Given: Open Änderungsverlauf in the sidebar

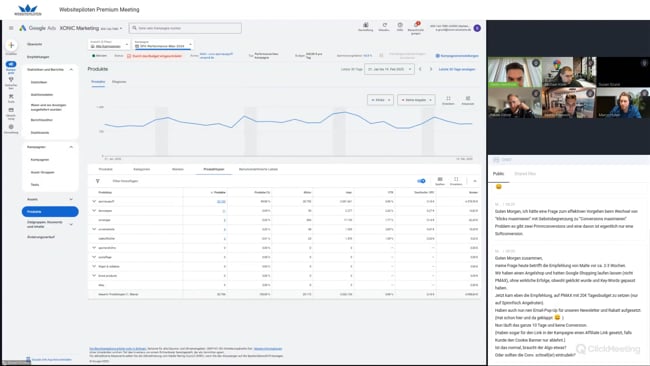Looking at the screenshot, I should click(41, 237).
